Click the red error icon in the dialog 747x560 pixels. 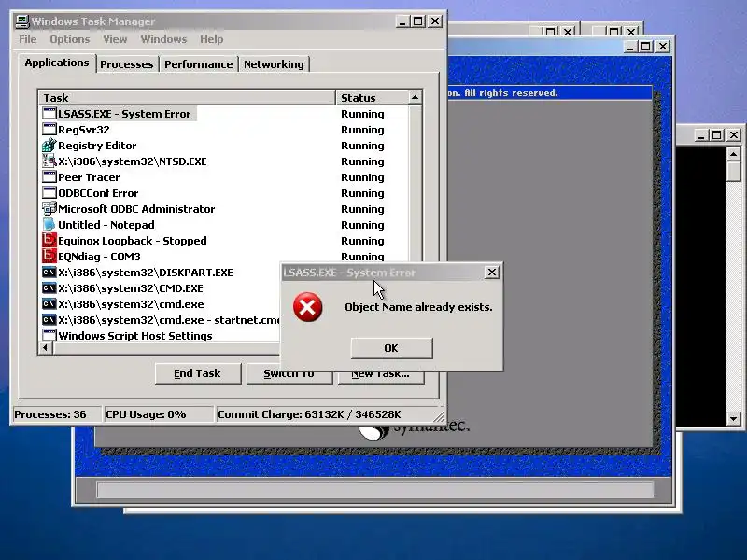click(x=308, y=307)
